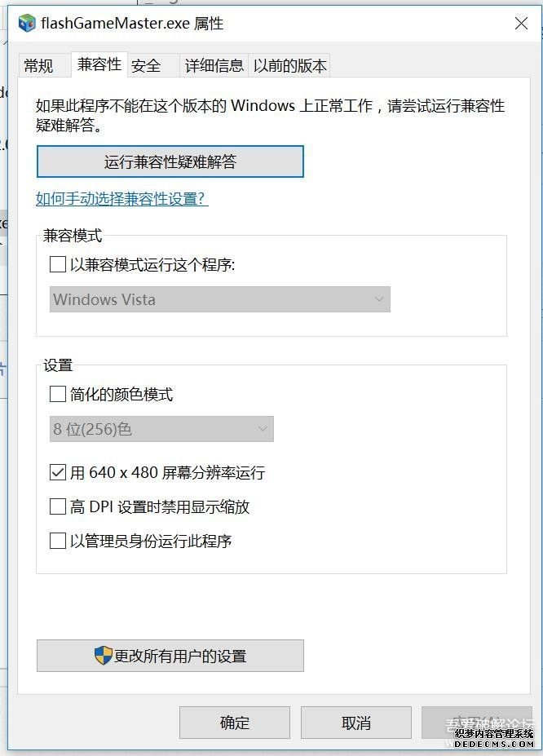Select the 兼容性 tab
Viewport: 543px width, 756px height.
pyautogui.click(x=99, y=64)
